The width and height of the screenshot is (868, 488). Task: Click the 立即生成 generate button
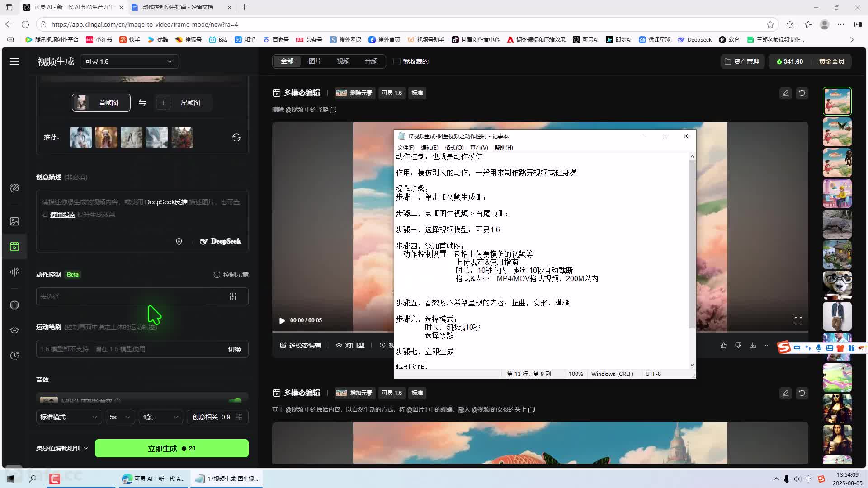(172, 448)
